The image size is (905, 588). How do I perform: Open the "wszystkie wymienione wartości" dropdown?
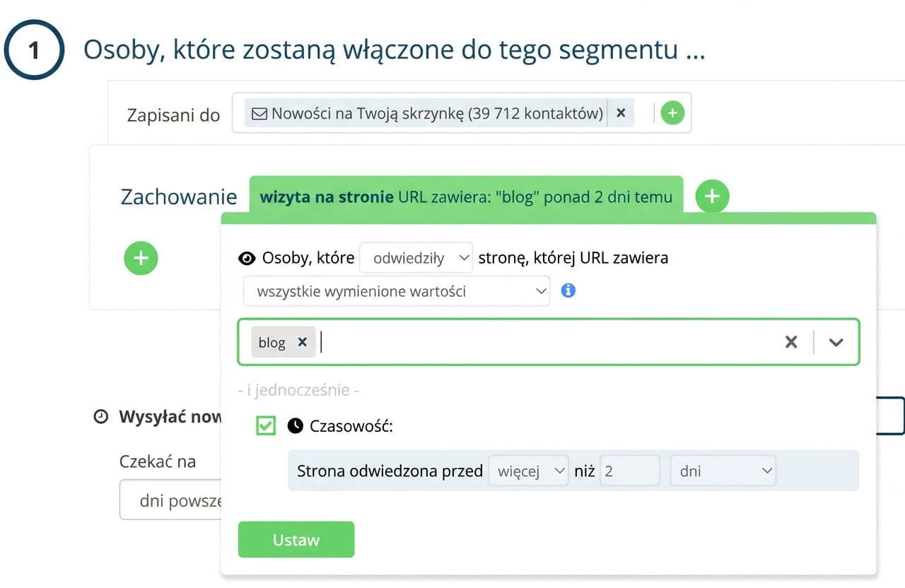pyautogui.click(x=396, y=290)
